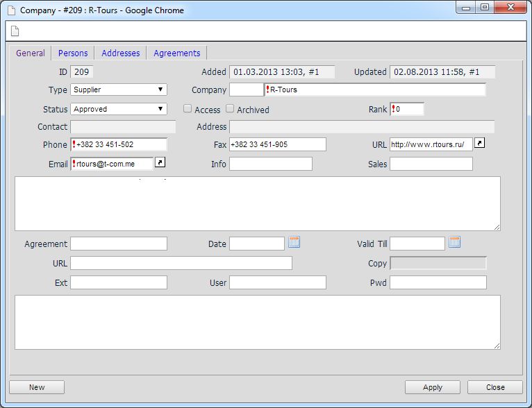
Task: Click the User input field
Action: click(x=278, y=282)
